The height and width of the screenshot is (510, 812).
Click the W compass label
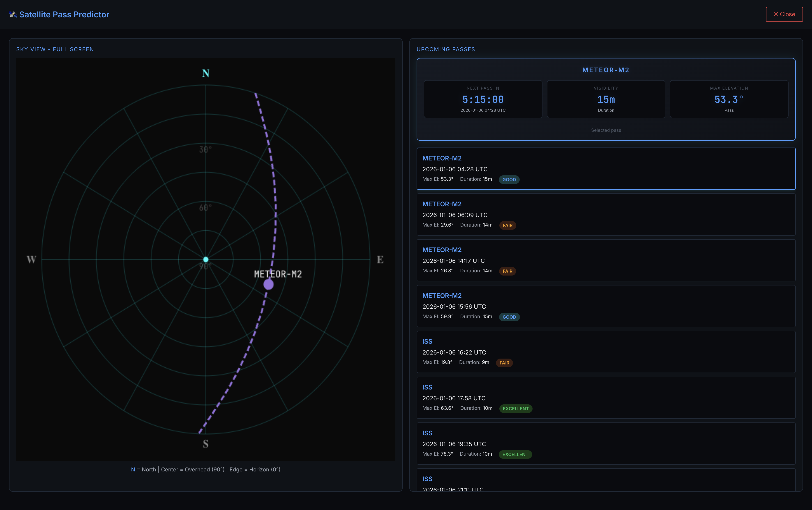(31, 259)
